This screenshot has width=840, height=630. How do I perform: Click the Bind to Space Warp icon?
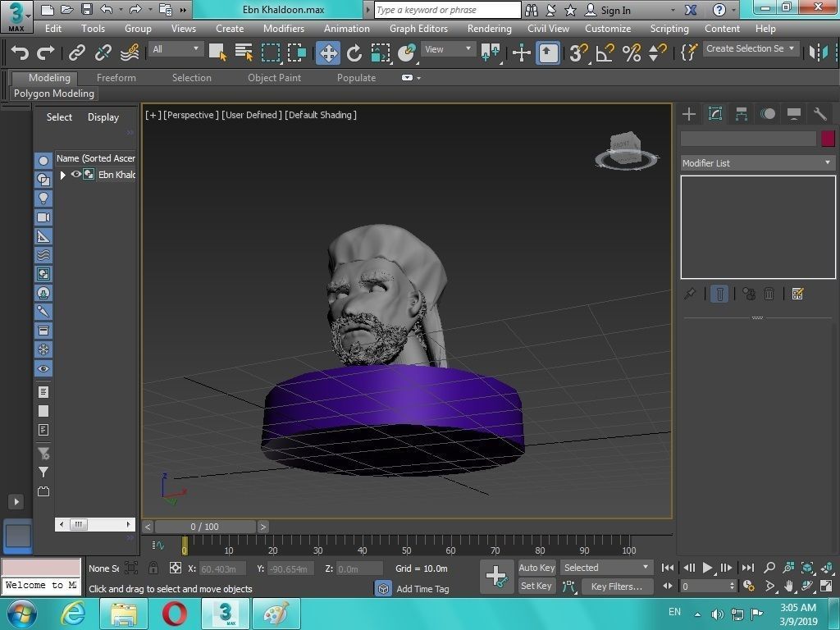point(130,52)
